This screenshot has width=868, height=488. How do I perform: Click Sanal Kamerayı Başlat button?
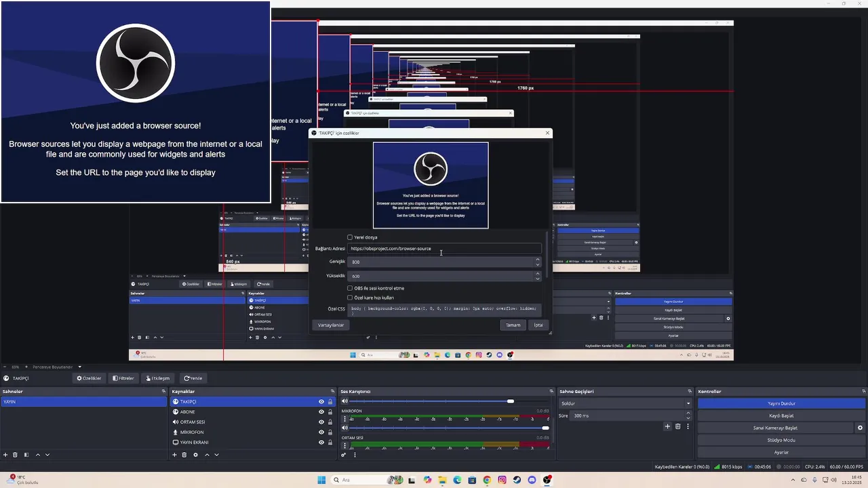tap(776, 428)
